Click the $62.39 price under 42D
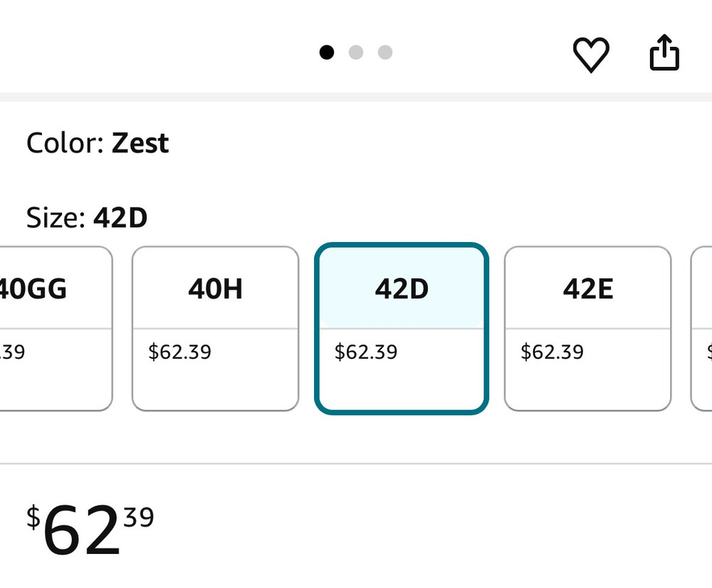The image size is (712, 588). point(366,352)
